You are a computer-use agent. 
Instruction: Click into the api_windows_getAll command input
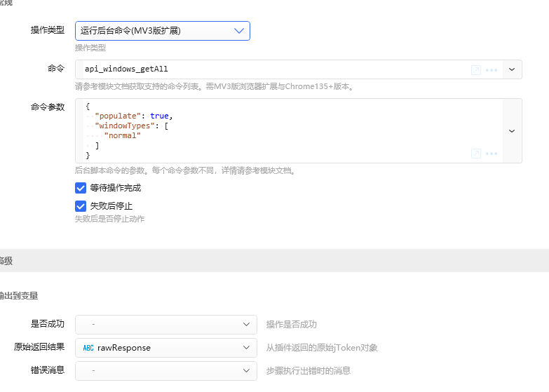[x=273, y=69]
